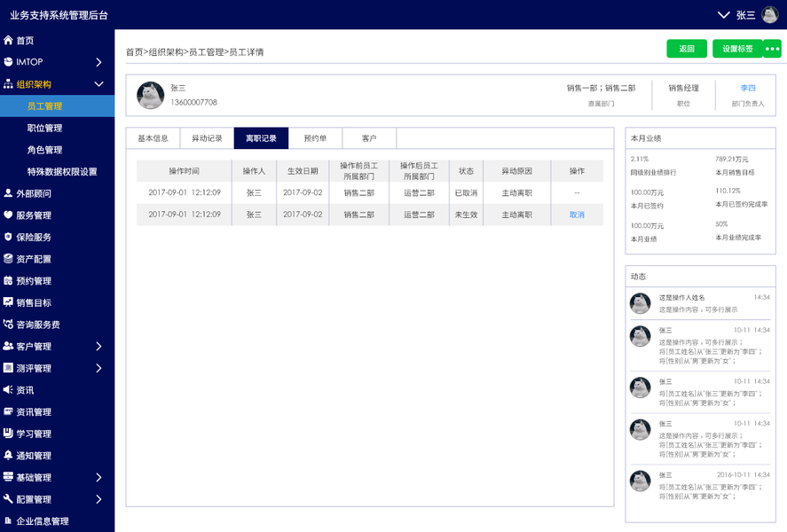Click the 资产配置 coins icon
The height and width of the screenshot is (532, 787).
(x=8, y=259)
